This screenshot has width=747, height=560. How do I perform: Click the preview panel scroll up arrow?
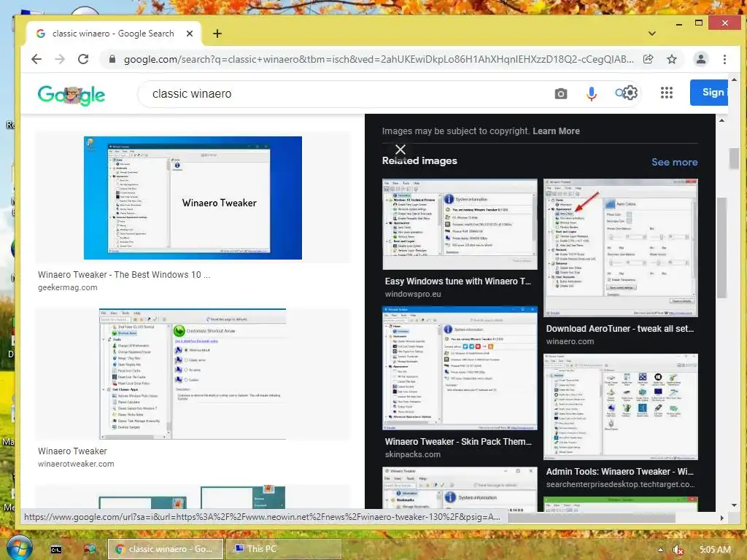click(721, 120)
